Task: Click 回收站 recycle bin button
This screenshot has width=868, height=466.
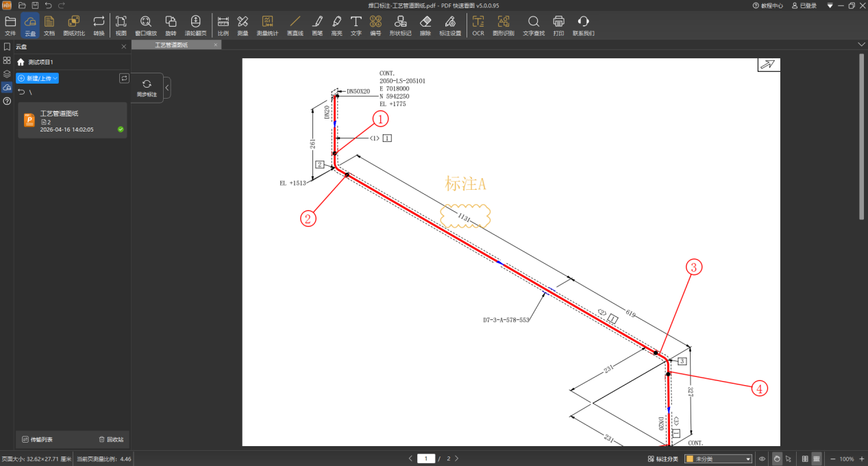Action: (111, 439)
